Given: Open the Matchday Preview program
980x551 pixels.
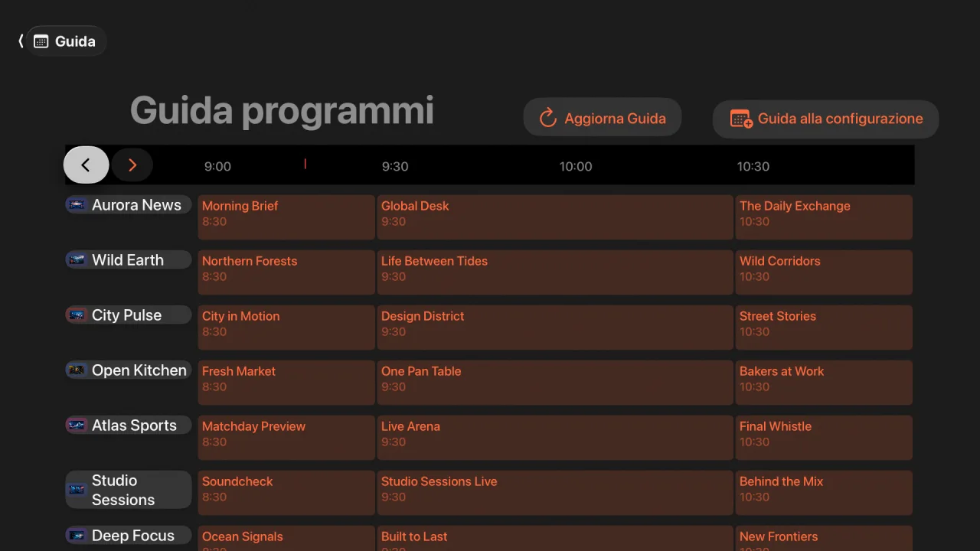Looking at the screenshot, I should point(286,438).
